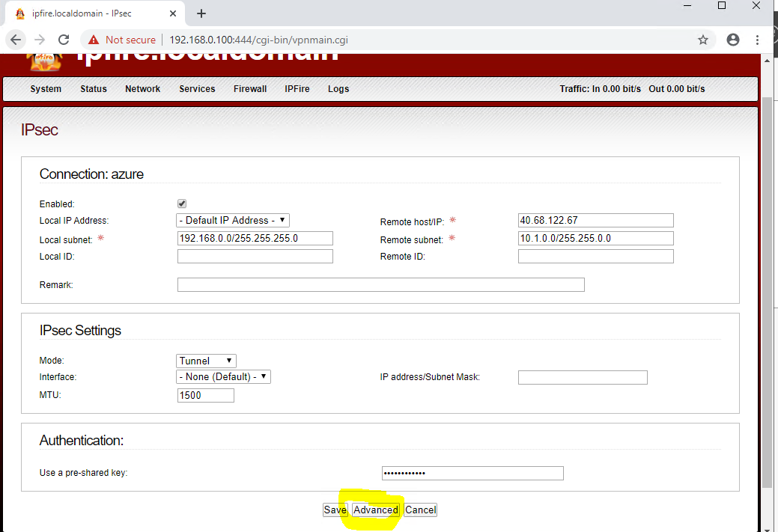Bookmark this page with star icon
The image size is (778, 532).
(x=702, y=40)
